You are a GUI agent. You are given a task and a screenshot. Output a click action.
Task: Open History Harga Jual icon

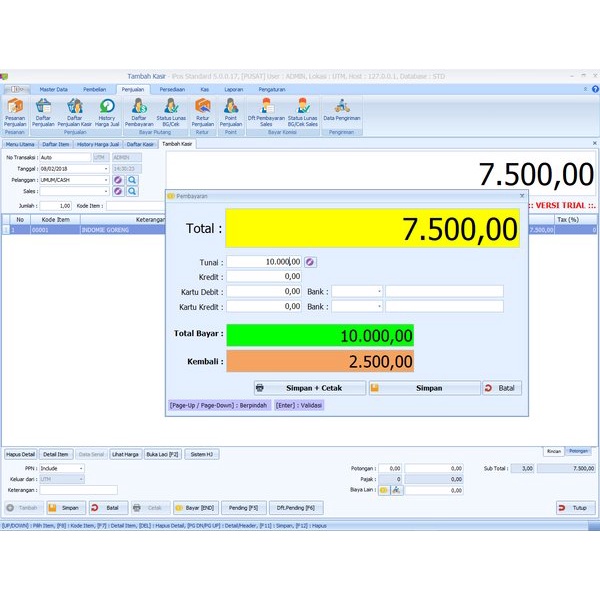(107, 110)
